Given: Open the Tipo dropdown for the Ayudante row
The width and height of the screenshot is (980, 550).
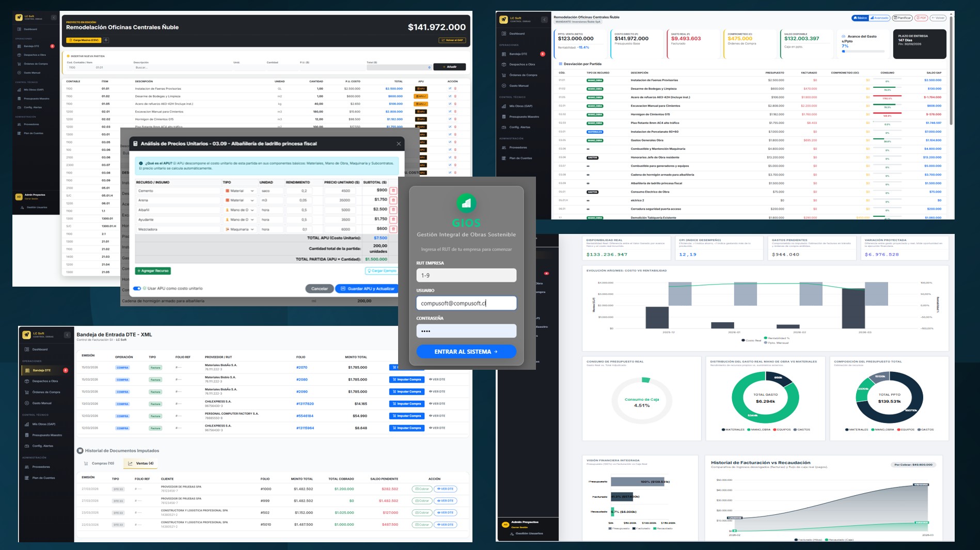Looking at the screenshot, I should (x=240, y=219).
